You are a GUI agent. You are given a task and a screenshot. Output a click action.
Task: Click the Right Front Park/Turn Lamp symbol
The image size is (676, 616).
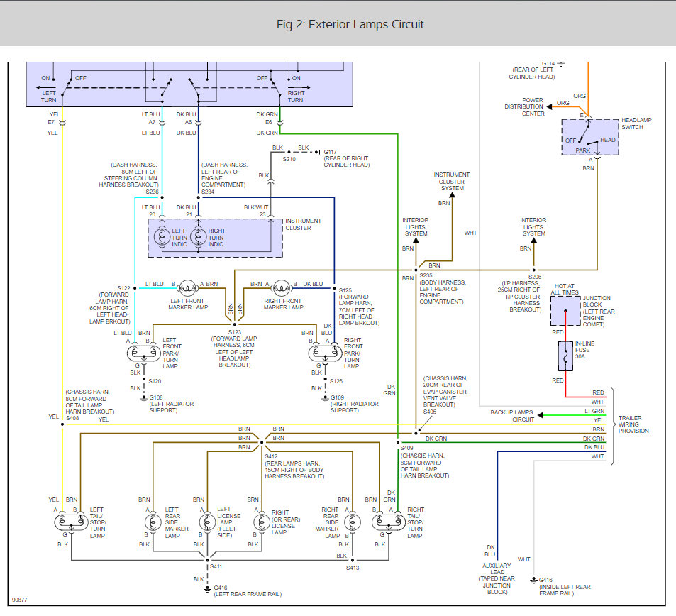pos(325,353)
